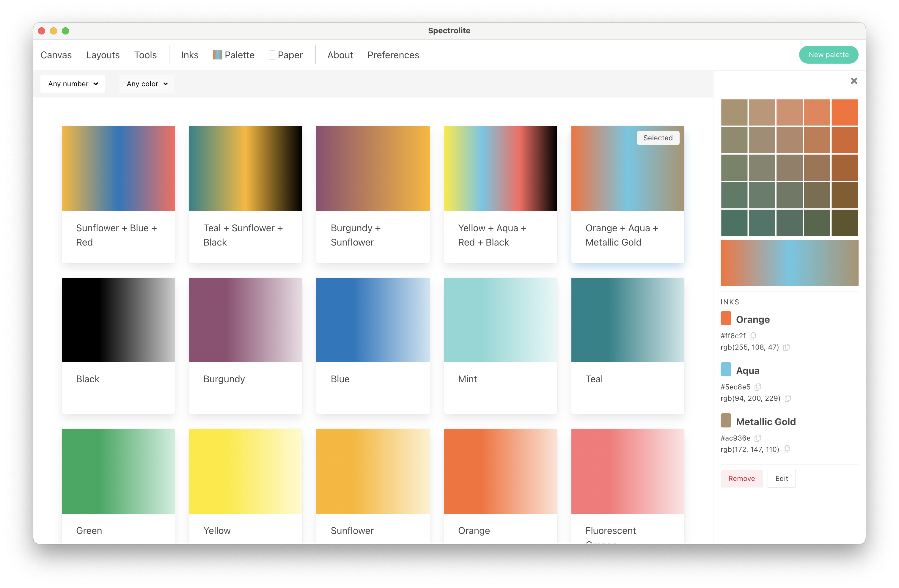Screen dimensions: 899x588
Task: Expand the Any number filter dropdown
Action: coord(73,84)
